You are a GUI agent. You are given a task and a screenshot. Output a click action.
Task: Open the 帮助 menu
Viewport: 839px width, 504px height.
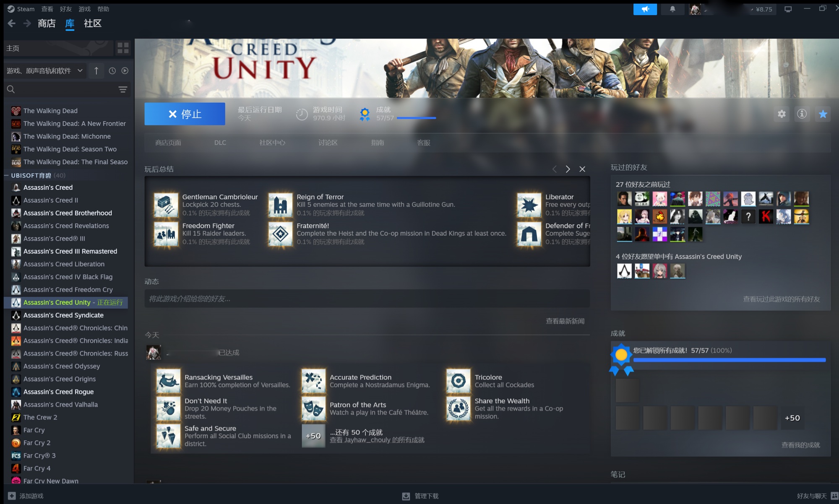[103, 9]
